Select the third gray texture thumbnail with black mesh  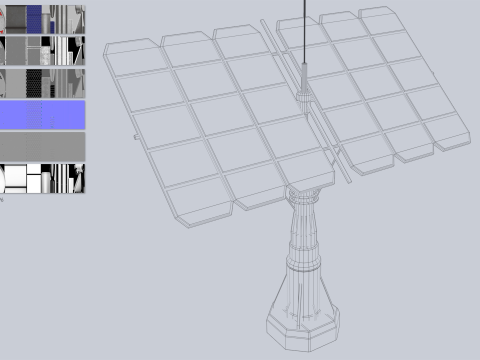coord(42,83)
